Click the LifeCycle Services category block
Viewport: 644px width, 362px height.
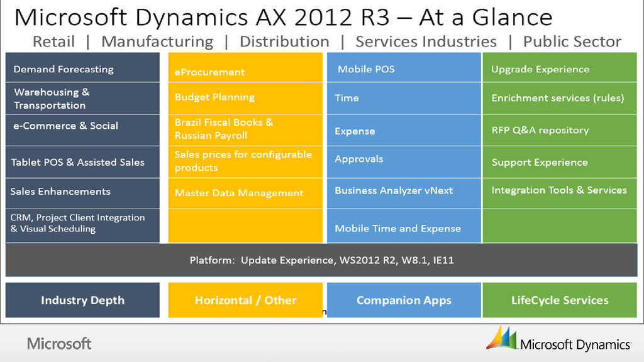(559, 300)
